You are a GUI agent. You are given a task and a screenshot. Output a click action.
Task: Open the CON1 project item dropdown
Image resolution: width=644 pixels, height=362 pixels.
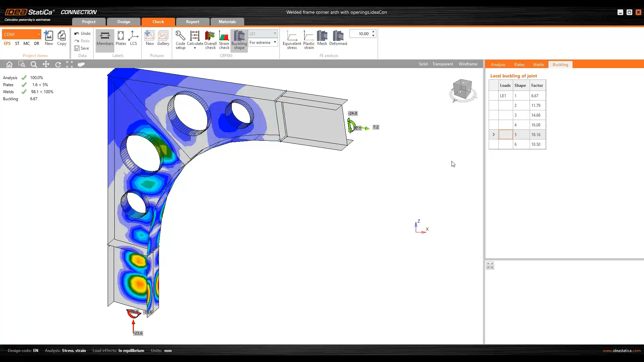(x=39, y=34)
